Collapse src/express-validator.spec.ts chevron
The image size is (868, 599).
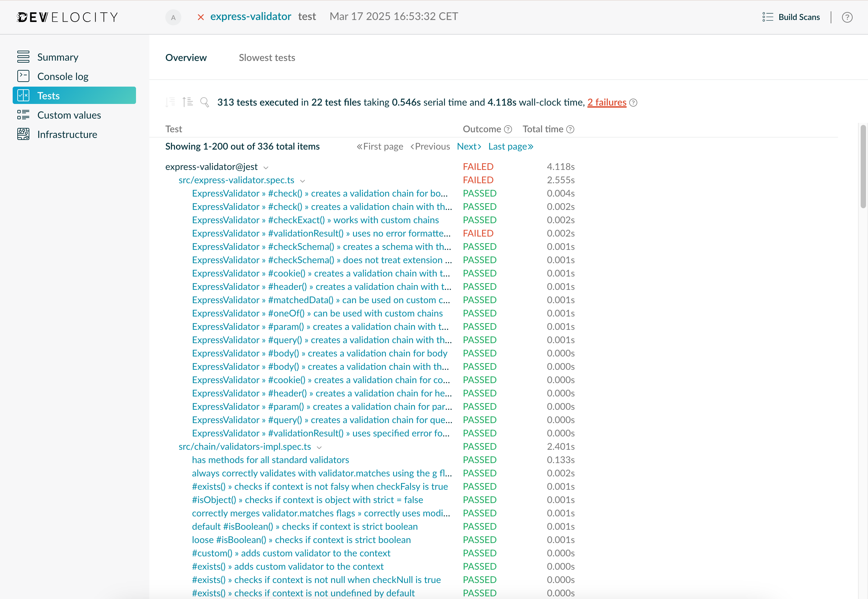click(303, 181)
